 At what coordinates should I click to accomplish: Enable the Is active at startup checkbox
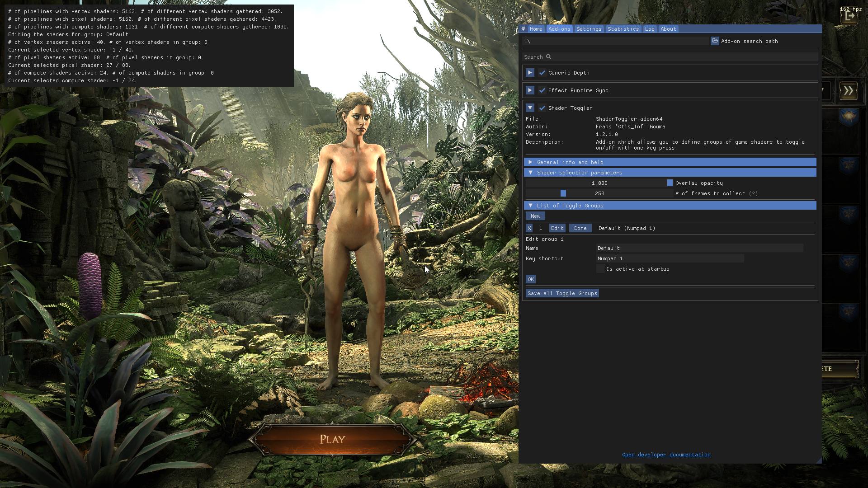[x=600, y=269]
